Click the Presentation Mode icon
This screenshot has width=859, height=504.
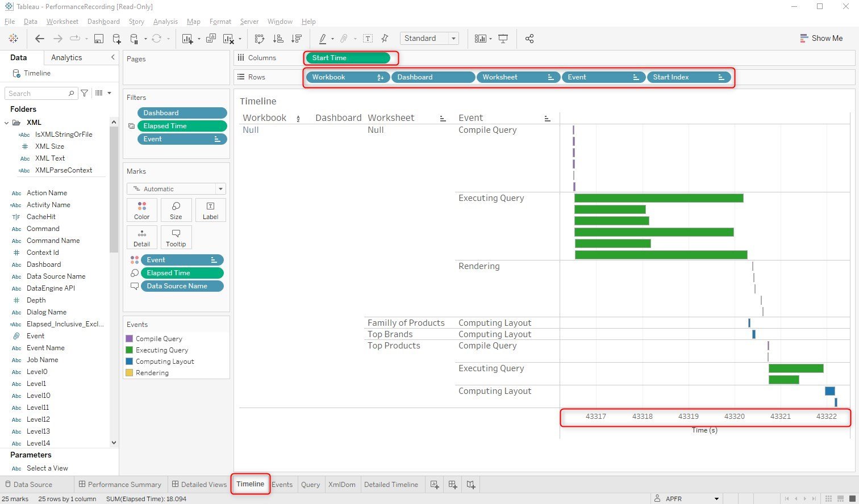[503, 39]
